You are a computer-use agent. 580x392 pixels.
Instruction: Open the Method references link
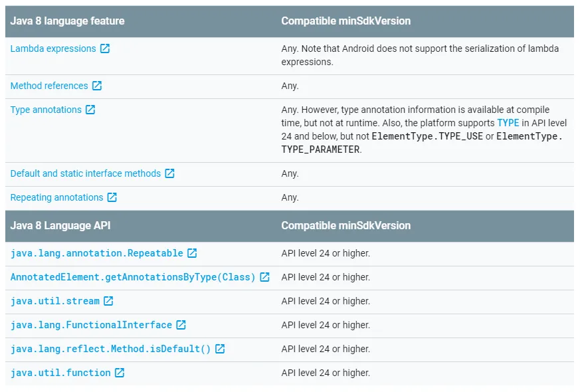[x=49, y=86]
